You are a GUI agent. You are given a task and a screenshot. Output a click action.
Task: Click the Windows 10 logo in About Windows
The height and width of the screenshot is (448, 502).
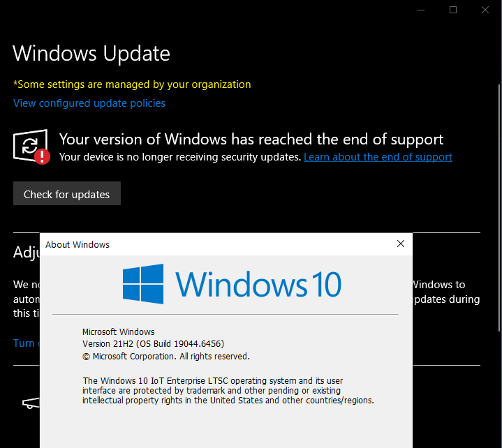(x=232, y=284)
